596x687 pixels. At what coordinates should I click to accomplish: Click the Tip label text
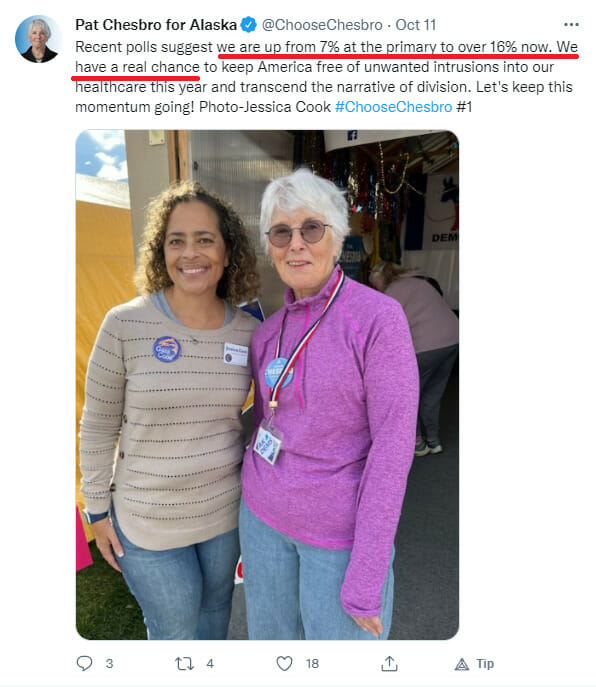(x=485, y=664)
